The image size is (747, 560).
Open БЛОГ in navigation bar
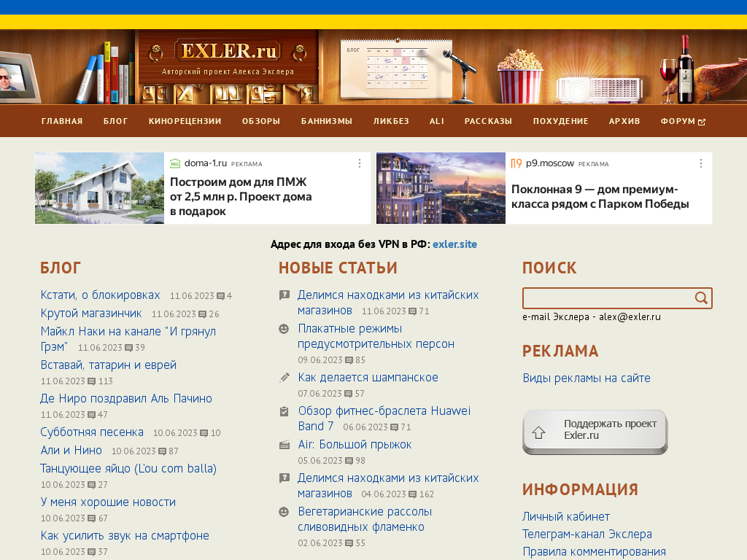pos(116,122)
